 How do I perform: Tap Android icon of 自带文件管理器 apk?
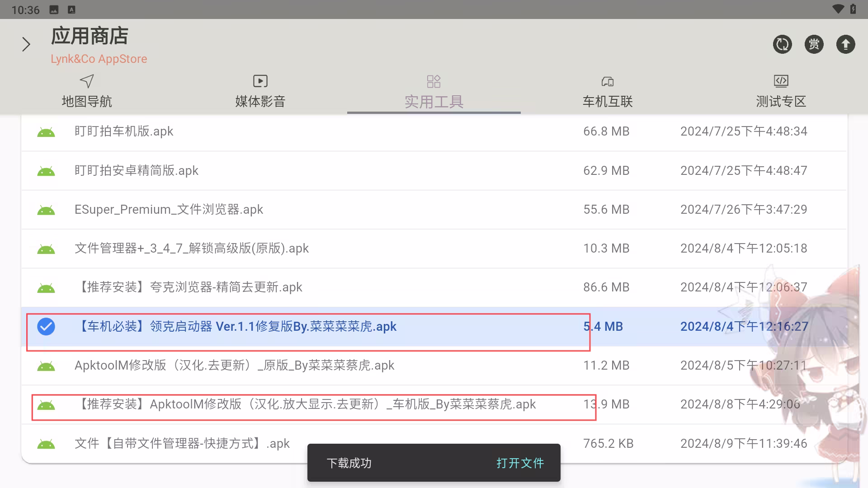click(x=46, y=444)
